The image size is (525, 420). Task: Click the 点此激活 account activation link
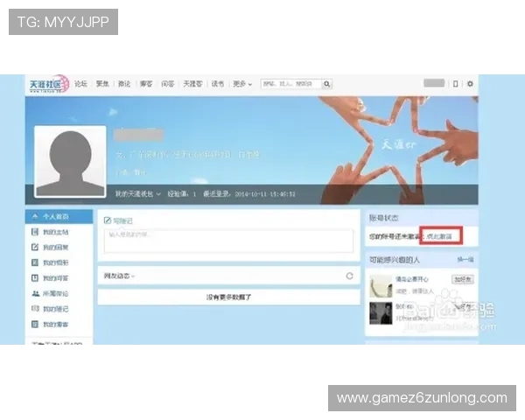coord(439,235)
